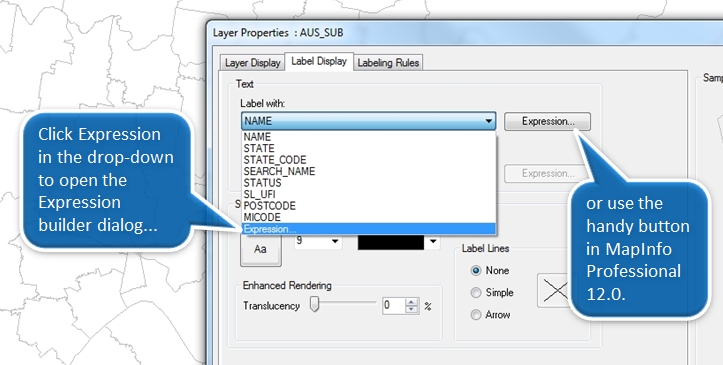The image size is (723, 365).
Task: Select the None label lines option
Action: [475, 271]
